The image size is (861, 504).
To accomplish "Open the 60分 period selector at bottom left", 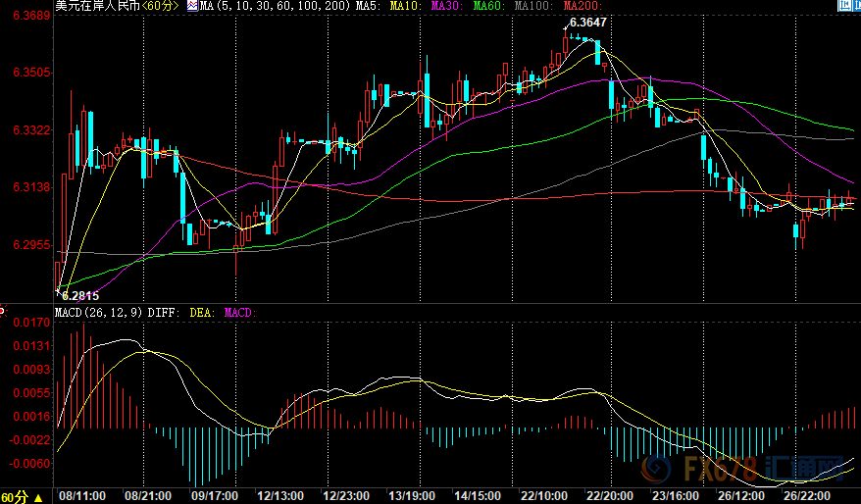I will tap(21, 497).
